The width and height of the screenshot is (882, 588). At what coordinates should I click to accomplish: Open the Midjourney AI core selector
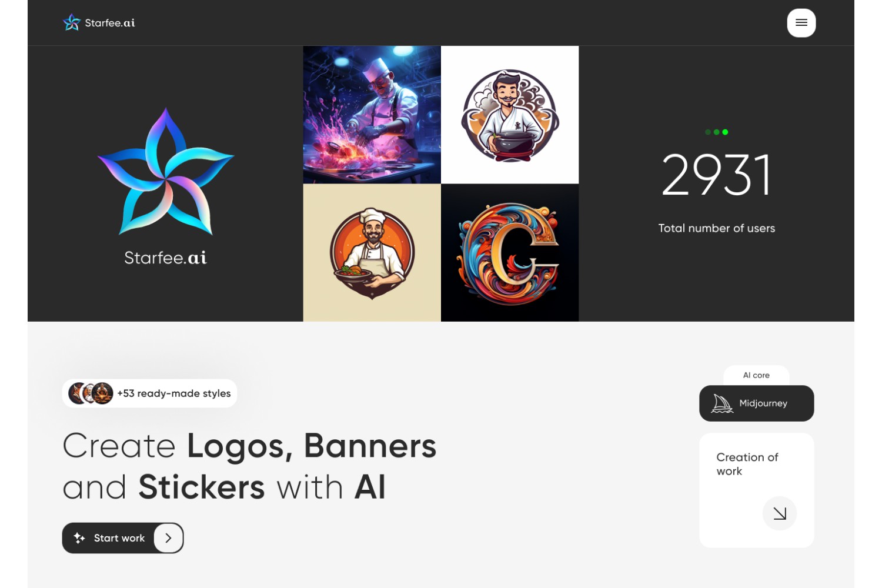point(757,403)
